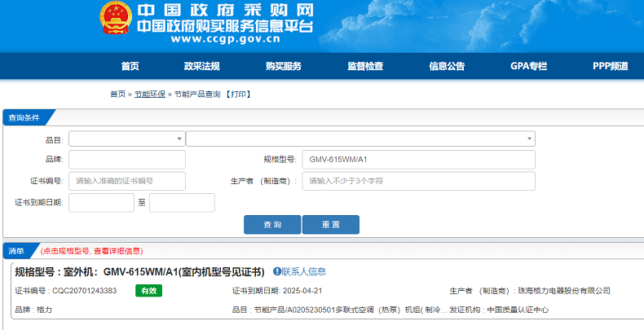Open the PPP频道 menu item
Screen dimensions: 644x330
611,66
